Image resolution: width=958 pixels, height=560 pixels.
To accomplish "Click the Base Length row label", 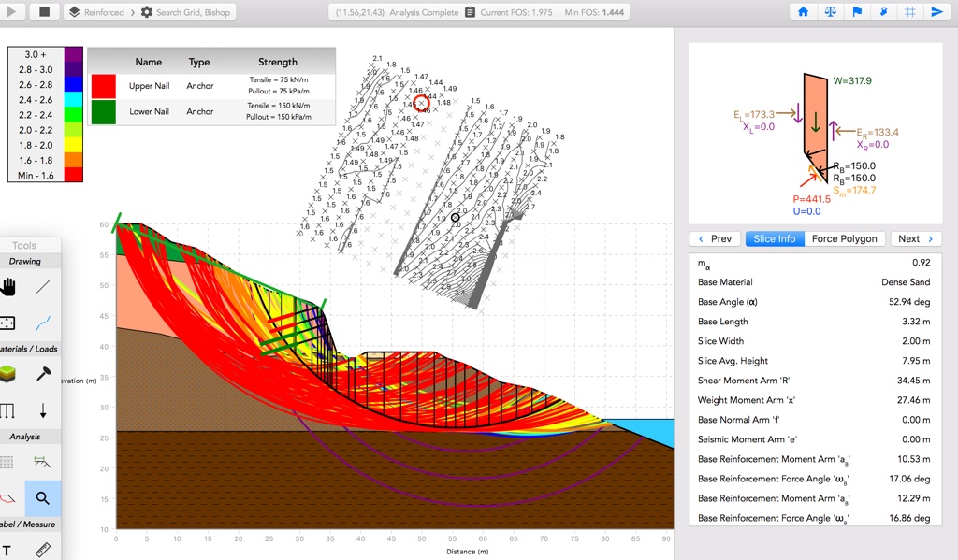I will click(x=723, y=322).
